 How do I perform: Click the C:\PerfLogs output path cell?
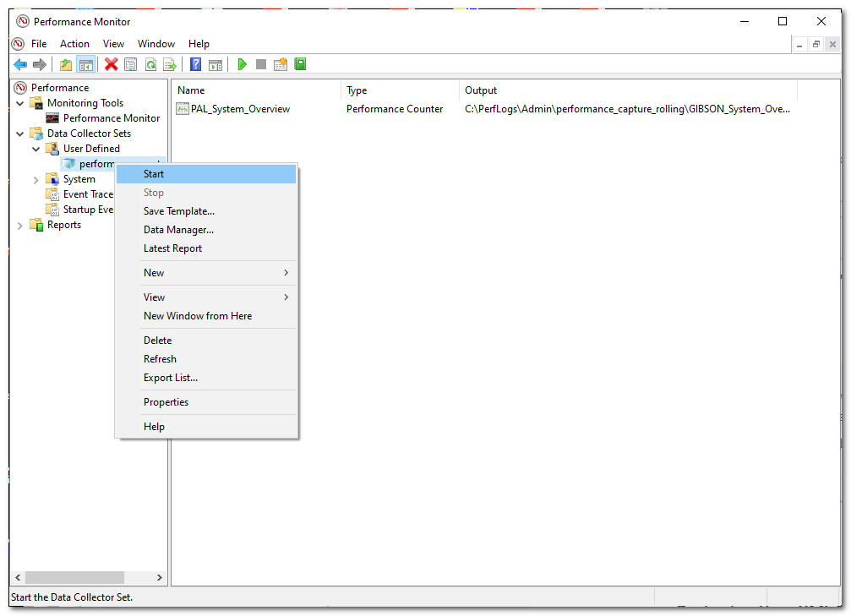(627, 108)
